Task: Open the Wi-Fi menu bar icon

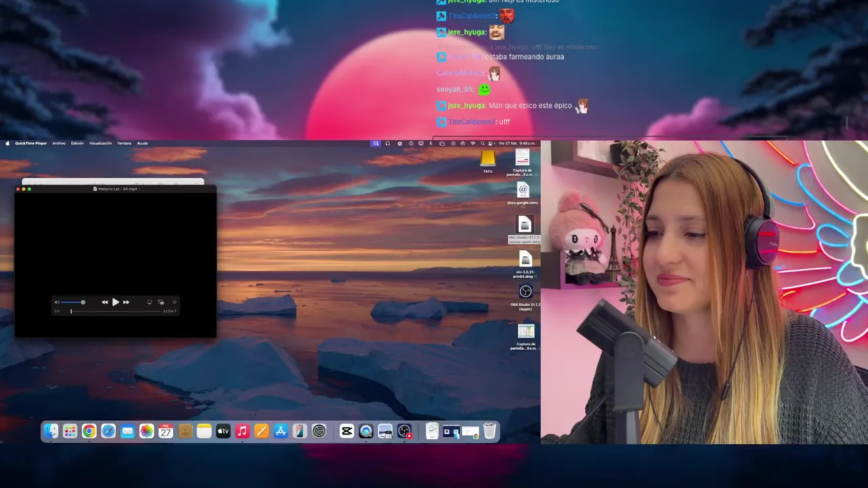Action: tap(473, 143)
